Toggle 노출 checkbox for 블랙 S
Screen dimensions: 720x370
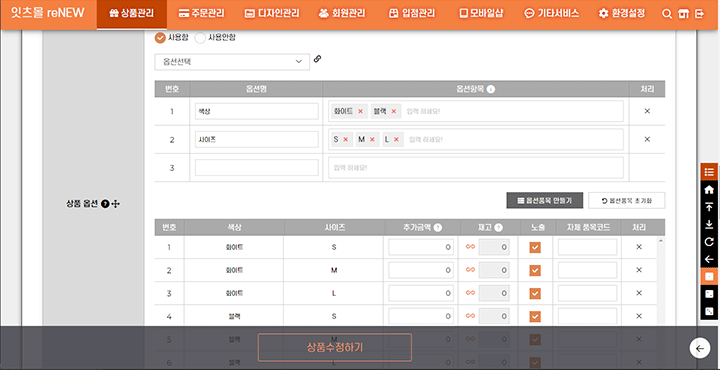(534, 316)
